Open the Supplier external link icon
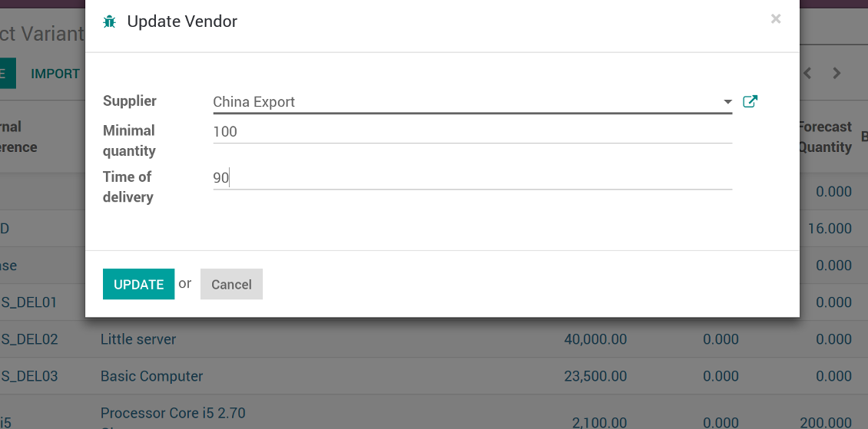This screenshot has height=429, width=868. point(750,101)
